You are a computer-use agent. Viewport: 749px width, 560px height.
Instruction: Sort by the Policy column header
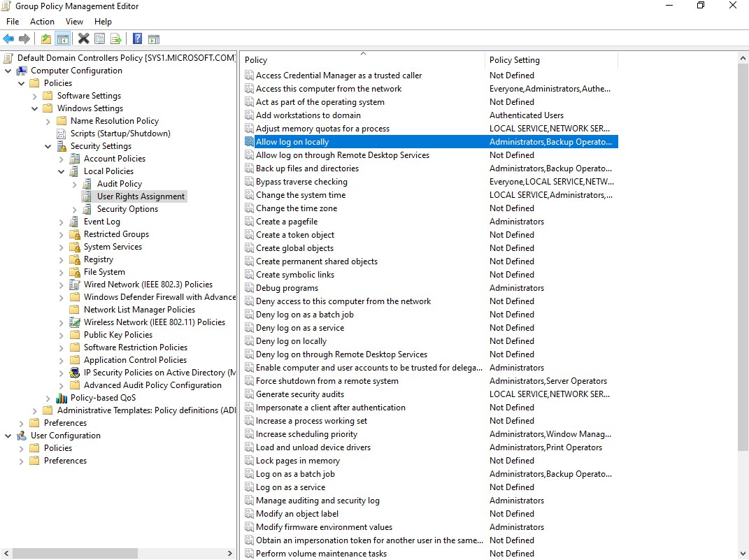(x=362, y=59)
